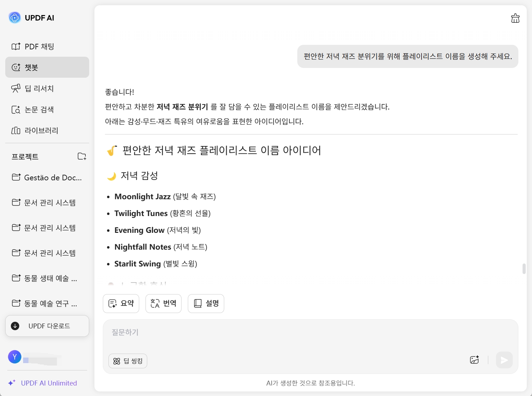Click folder icon of Gestão de Doc...

pos(16,177)
